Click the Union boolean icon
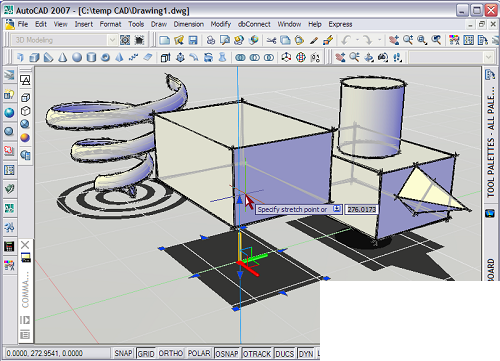 click(x=240, y=58)
